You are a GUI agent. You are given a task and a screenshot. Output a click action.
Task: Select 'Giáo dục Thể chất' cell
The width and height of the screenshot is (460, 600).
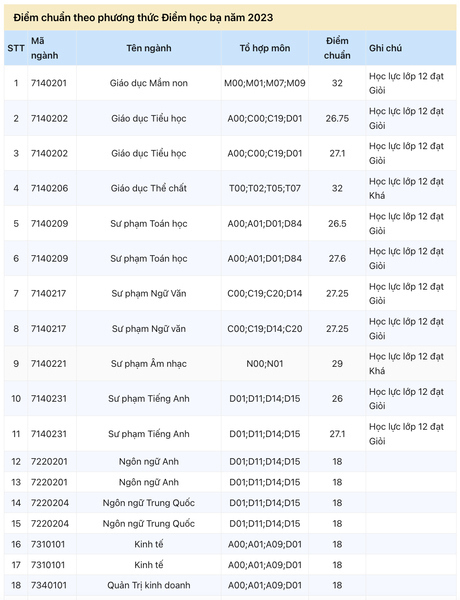149,188
